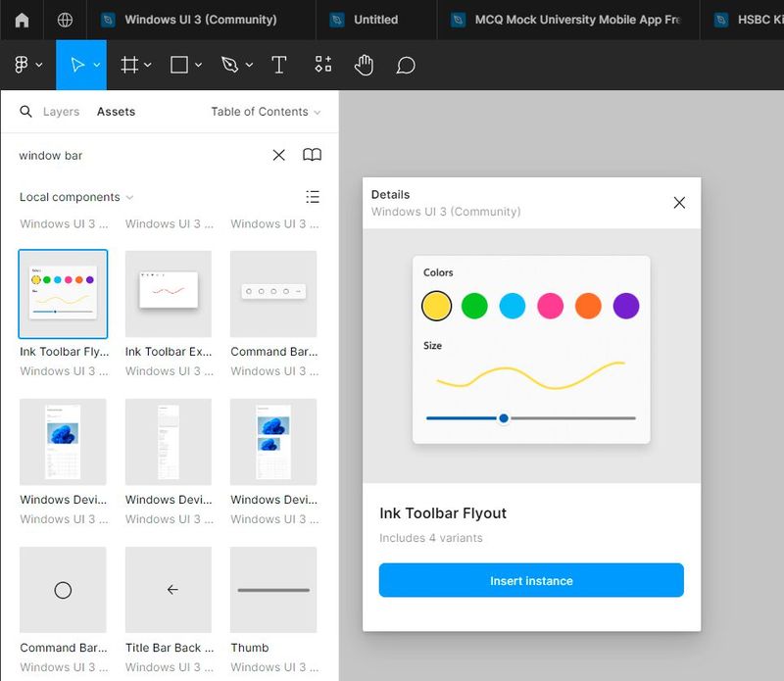Image resolution: width=784 pixels, height=681 pixels.
Task: Go to the Figma home screen
Action: pos(22,20)
